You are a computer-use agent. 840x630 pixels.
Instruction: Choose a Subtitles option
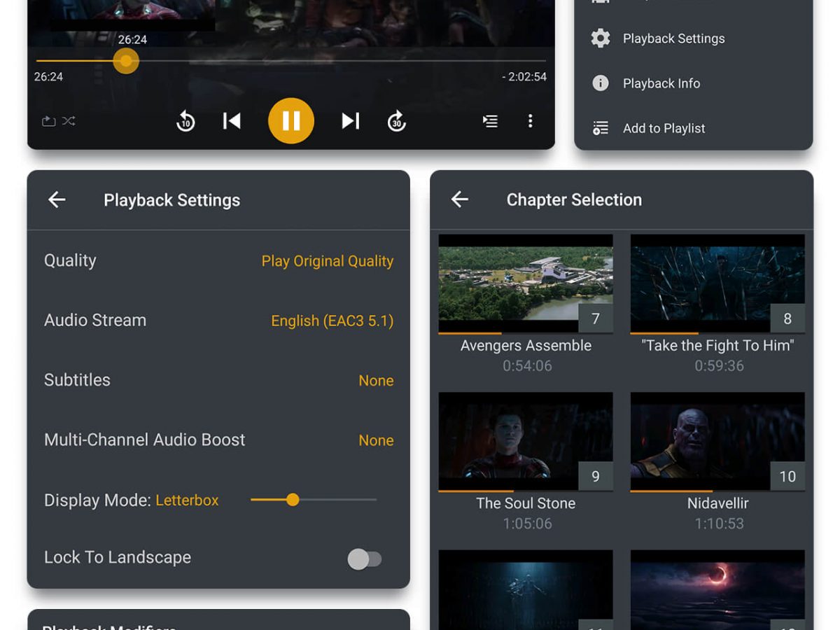(x=376, y=381)
